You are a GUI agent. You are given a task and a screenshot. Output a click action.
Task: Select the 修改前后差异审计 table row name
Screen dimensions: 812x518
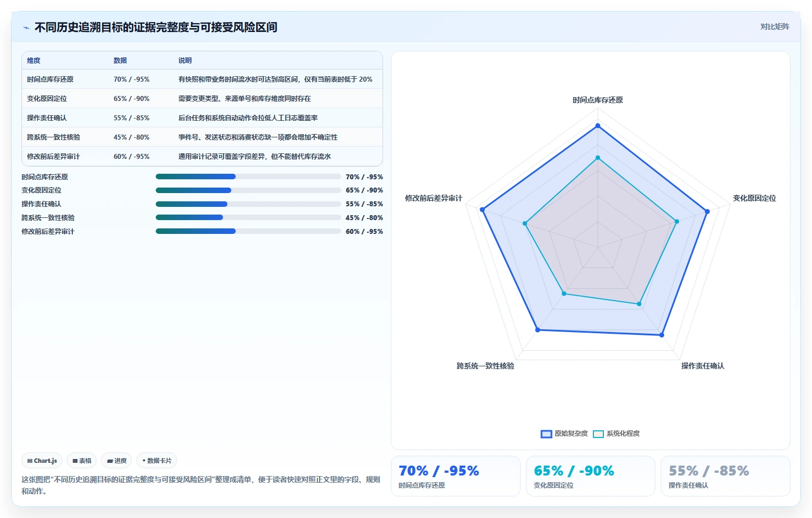[x=54, y=157]
